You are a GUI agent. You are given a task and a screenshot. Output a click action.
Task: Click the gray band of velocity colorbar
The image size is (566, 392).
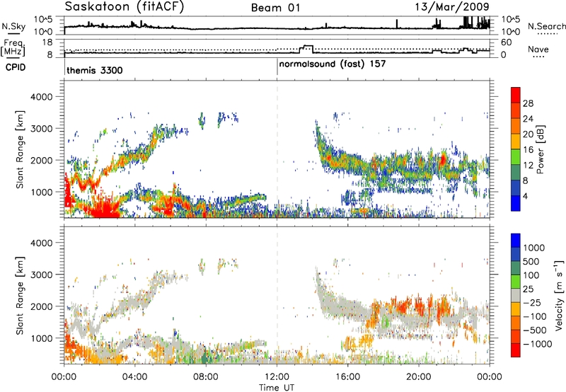516,295
